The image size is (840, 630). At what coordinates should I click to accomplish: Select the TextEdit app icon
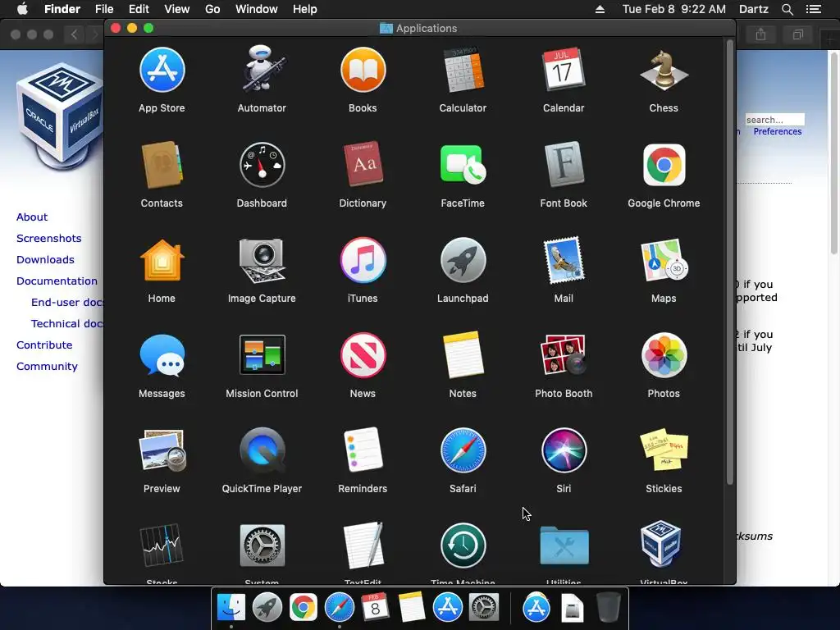click(x=363, y=546)
